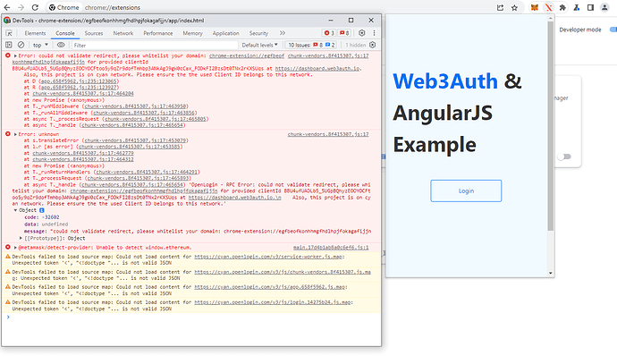The image size is (617, 364).
Task: Focus the console Filter input field
Action: pyautogui.click(x=155, y=45)
